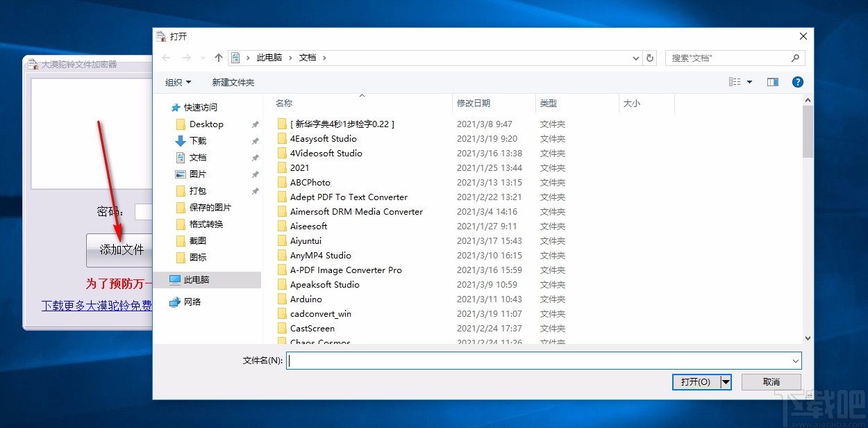868x428 pixels.
Task: Cancel the dialog with 取消
Action: tap(771, 381)
